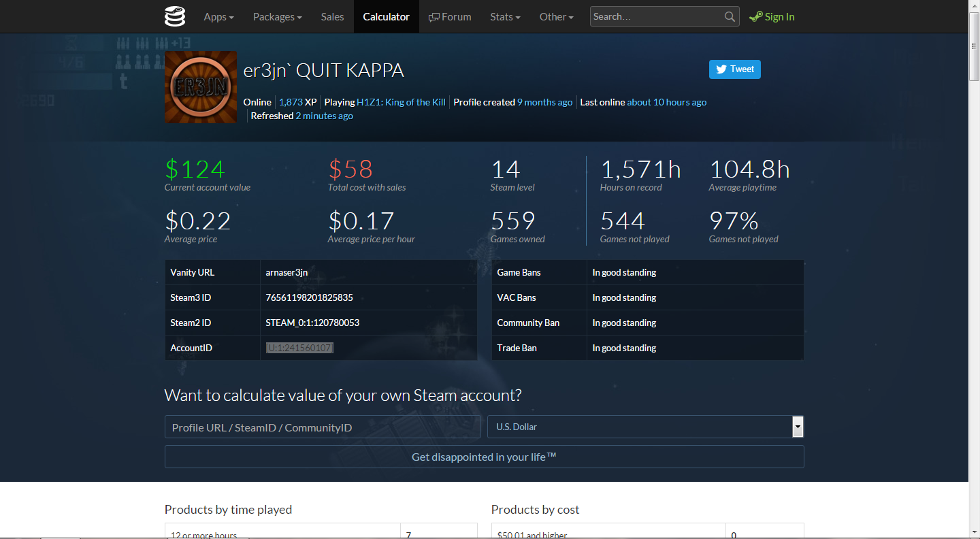Click the SteamDB logo icon
The width and height of the screenshot is (980, 539).
coord(175,16)
